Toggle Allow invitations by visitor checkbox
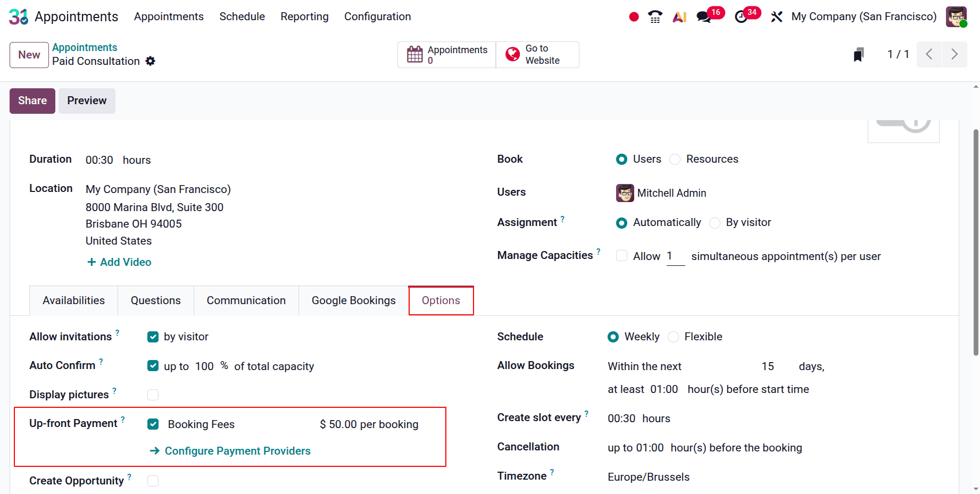980x494 pixels. 153,337
